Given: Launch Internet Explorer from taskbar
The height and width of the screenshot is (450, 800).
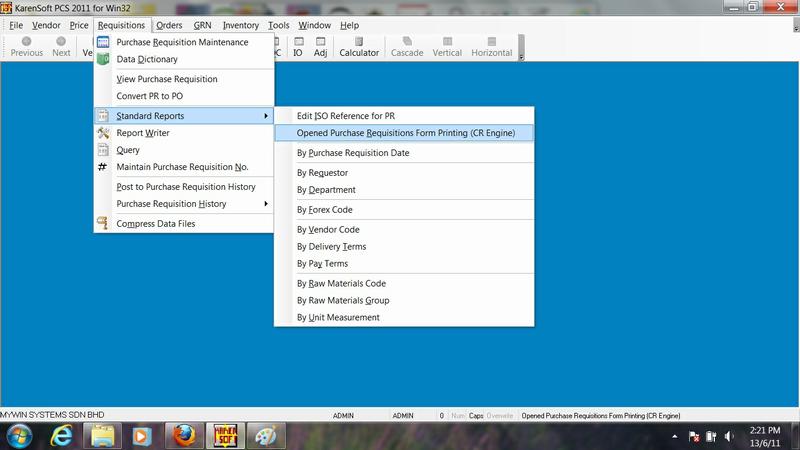Looking at the screenshot, I should point(61,436).
